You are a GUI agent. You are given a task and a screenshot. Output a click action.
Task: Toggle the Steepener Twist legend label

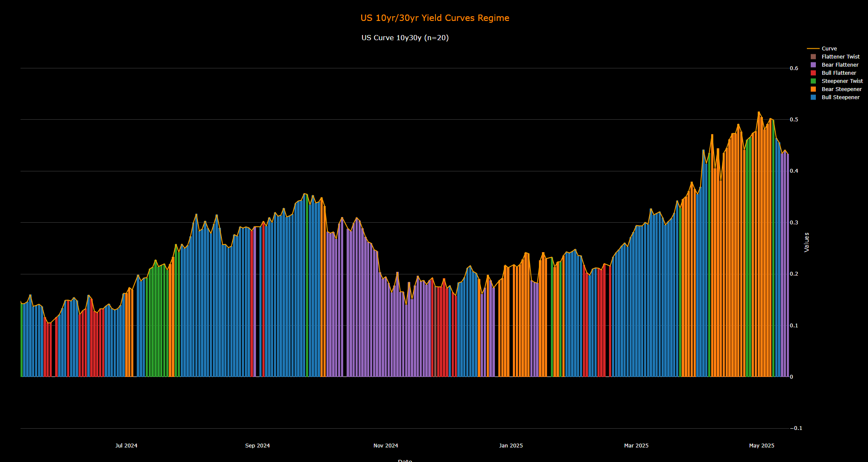842,81
